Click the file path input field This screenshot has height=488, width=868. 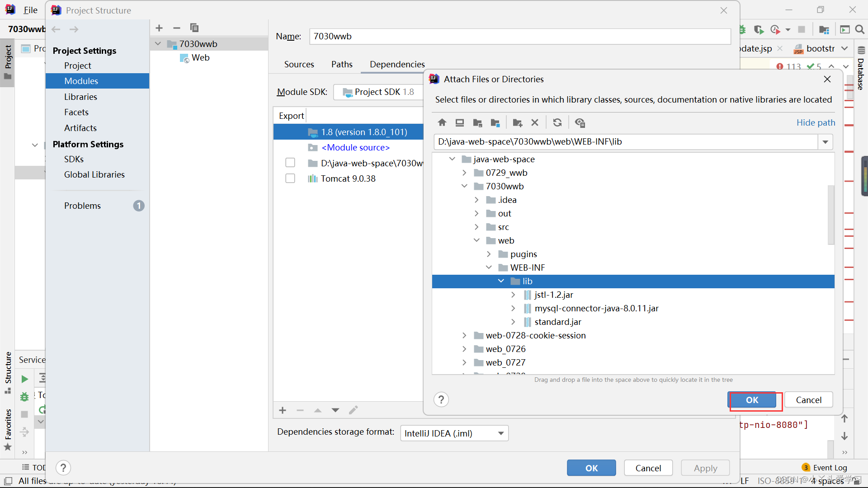tap(626, 142)
